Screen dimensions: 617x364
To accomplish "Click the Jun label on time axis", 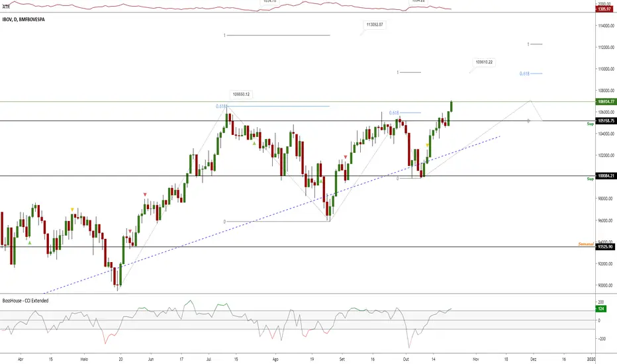I will [x=151, y=359].
